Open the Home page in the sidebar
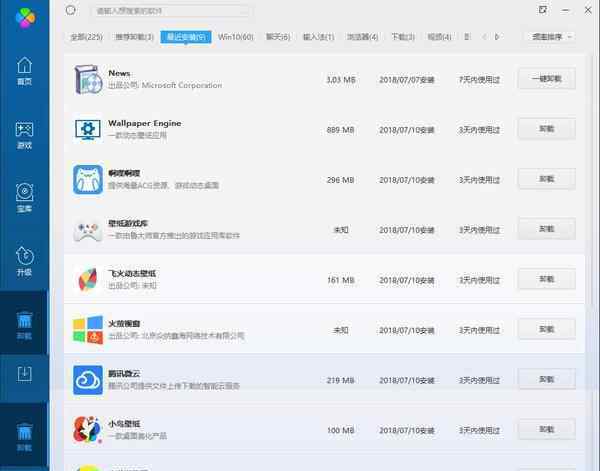 coord(24,71)
